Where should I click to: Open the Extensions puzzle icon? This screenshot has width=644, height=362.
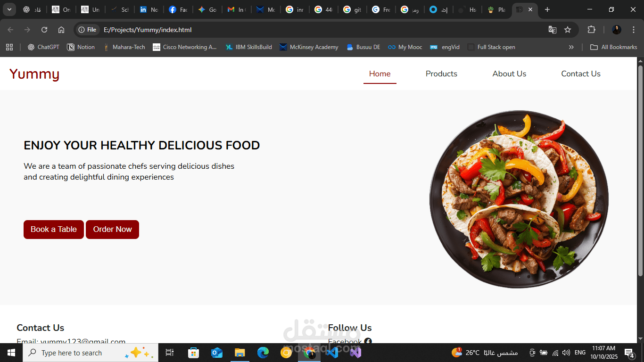click(x=591, y=29)
